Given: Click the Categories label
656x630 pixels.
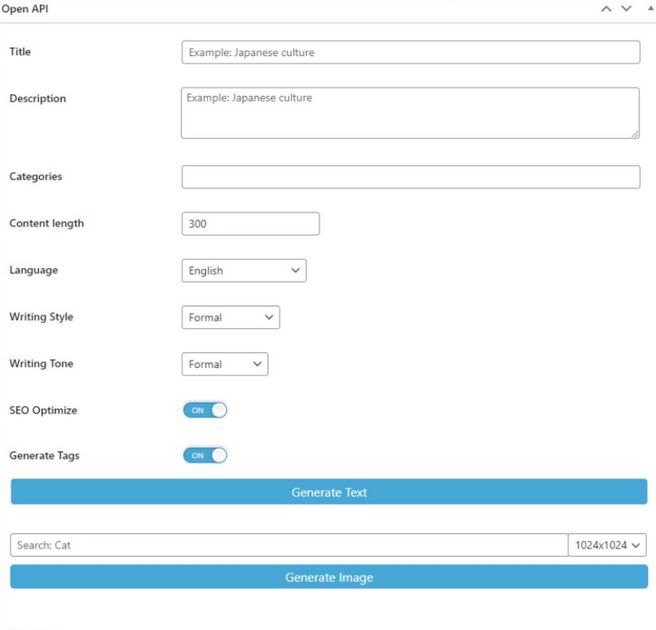Looking at the screenshot, I should (36, 177).
